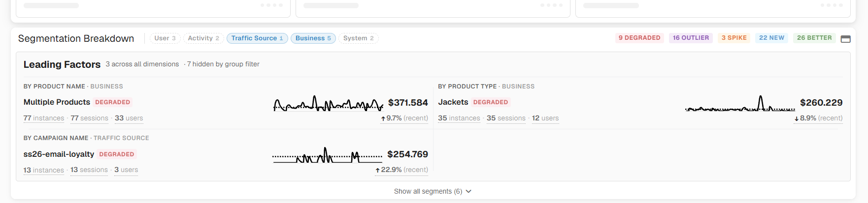Click the DEGRADED tag beside Multiple Products
The image size is (868, 203).
113,102
